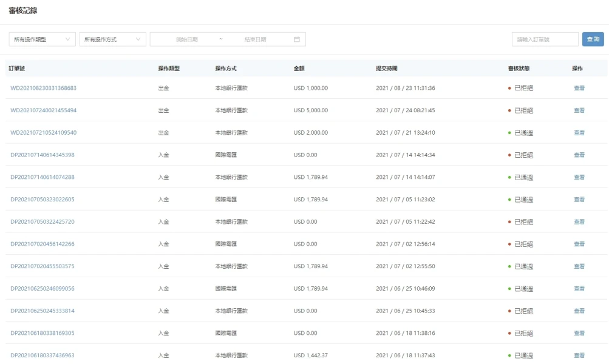The width and height of the screenshot is (609, 364).
Task: Click 查看 for the USD 1,442.37 deposit
Action: [x=579, y=356]
